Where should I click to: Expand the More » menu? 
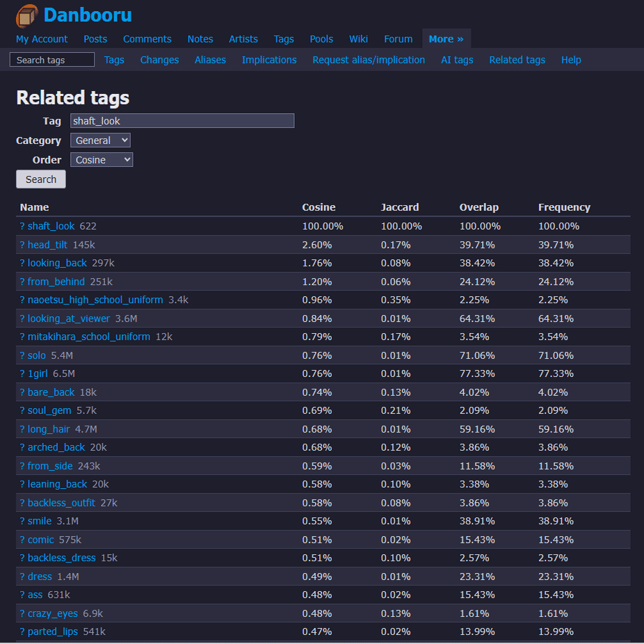[446, 39]
